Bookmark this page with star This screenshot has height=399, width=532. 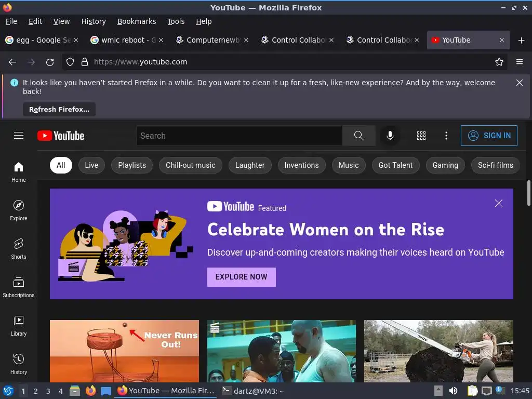tap(499, 62)
